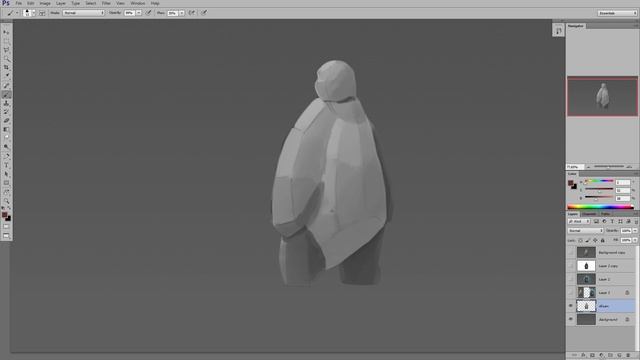
Task: Click the delete layer trash icon
Action: coord(628,356)
